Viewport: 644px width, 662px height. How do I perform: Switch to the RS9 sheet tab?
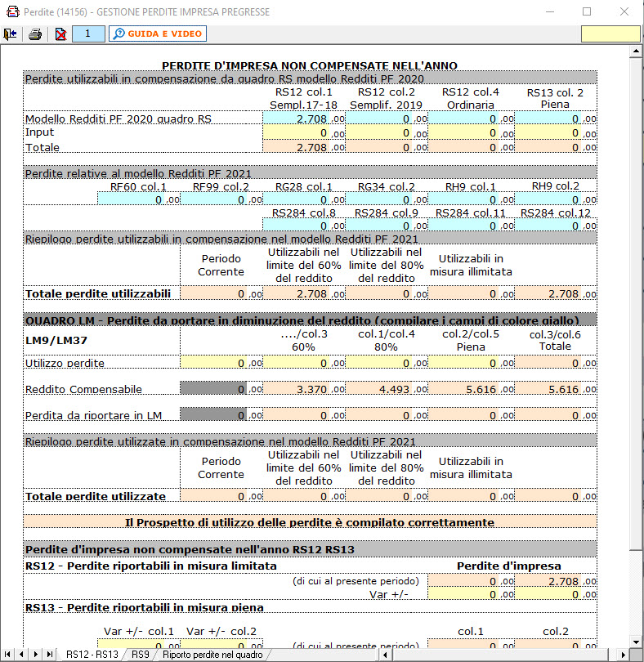coord(141,655)
